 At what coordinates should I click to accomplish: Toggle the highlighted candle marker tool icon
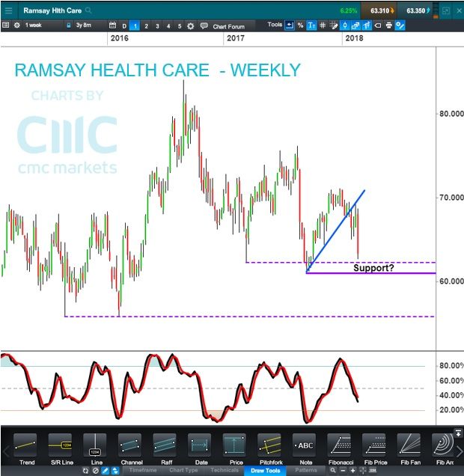pyautogui.click(x=345, y=25)
